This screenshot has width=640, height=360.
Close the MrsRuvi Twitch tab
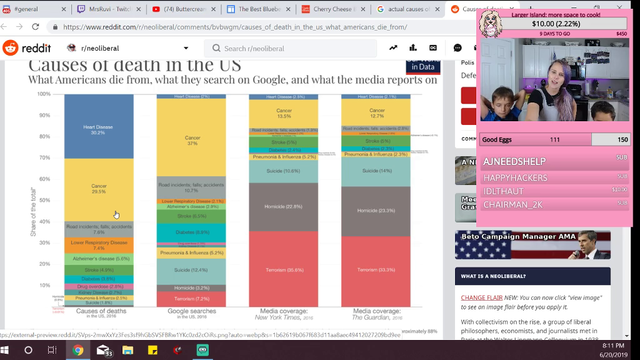139,9
